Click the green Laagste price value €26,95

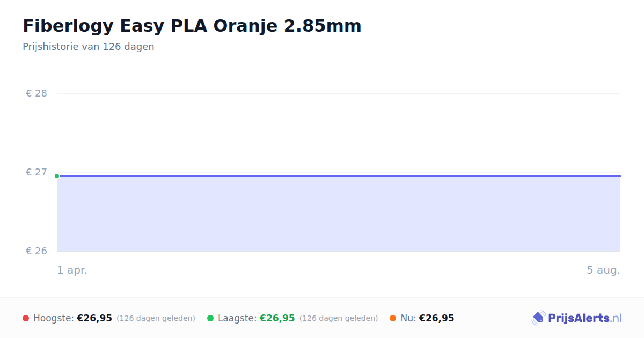click(277, 318)
